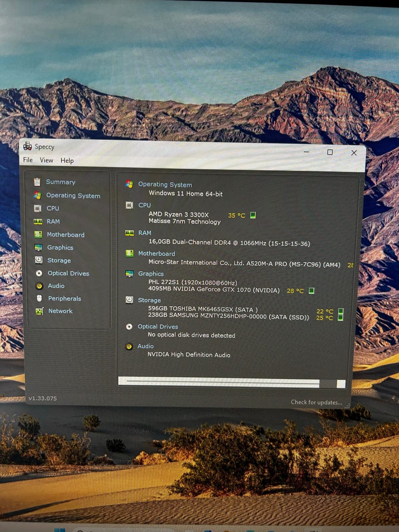The height and width of the screenshot is (532, 399).
Task: Click the version number v1.33.075
Action: (x=42, y=398)
